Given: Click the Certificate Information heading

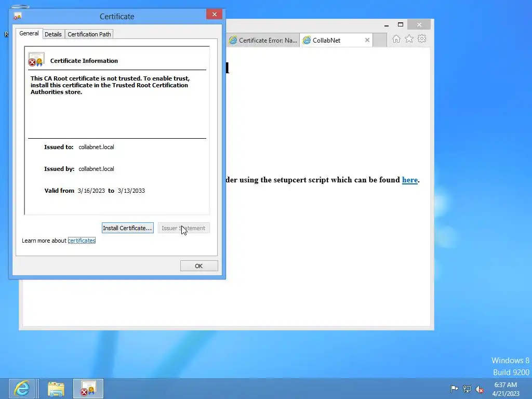Looking at the screenshot, I should coord(84,61).
